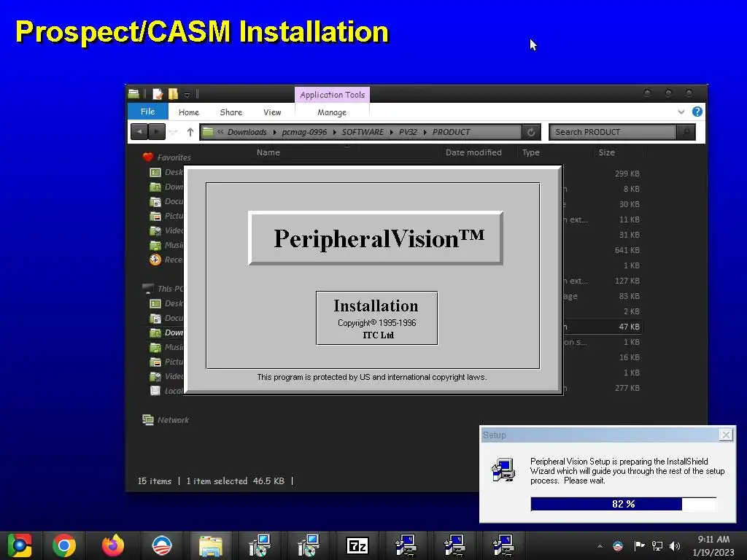Open File Explorer from the taskbar
747x560 pixels.
[x=211, y=545]
